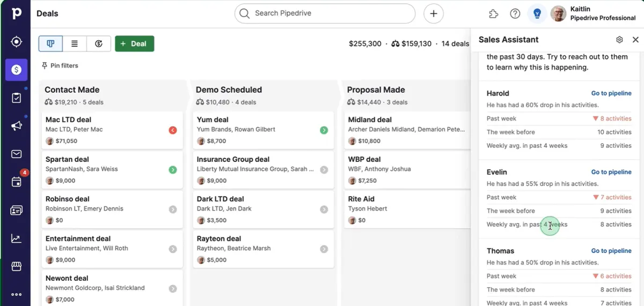Click the quick add plus button

click(x=434, y=13)
